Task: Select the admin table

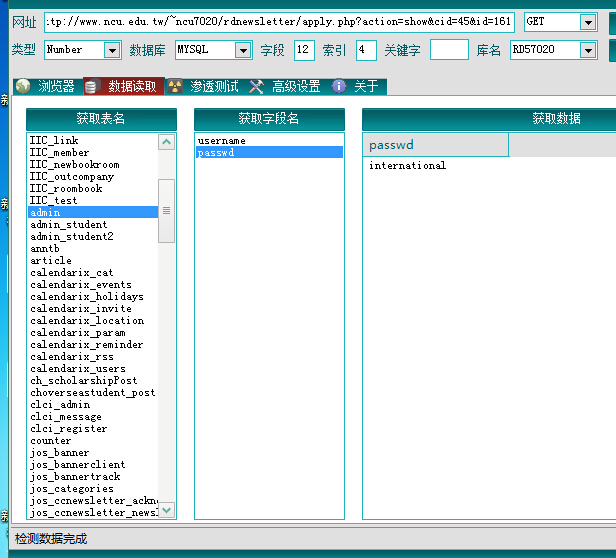Action: [93, 212]
